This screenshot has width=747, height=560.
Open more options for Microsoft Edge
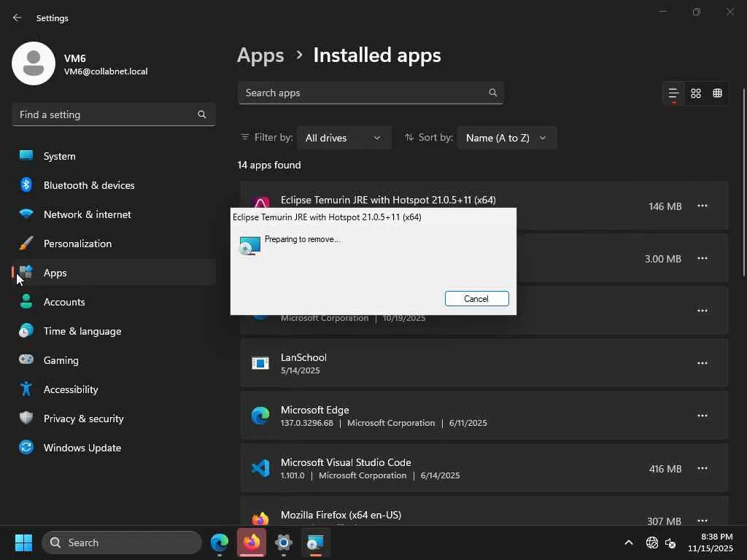point(702,416)
